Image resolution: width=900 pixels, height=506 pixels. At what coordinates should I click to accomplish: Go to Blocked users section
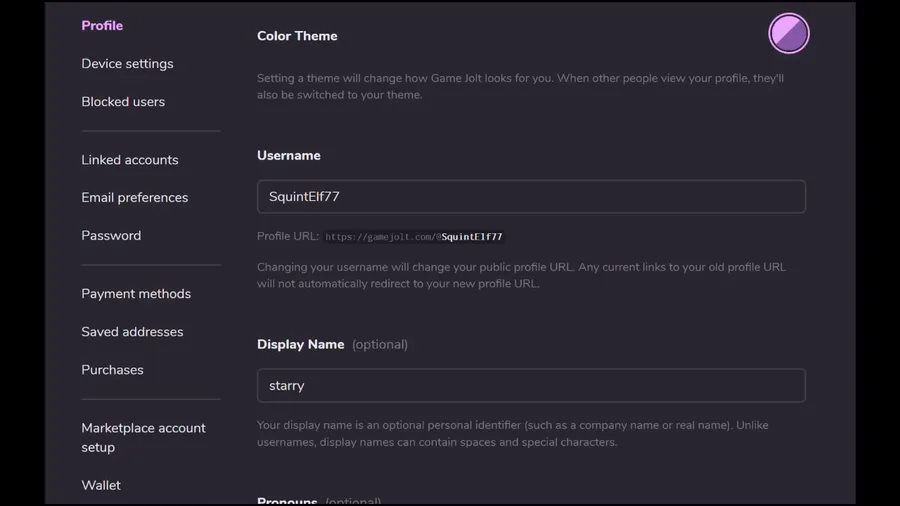click(123, 102)
